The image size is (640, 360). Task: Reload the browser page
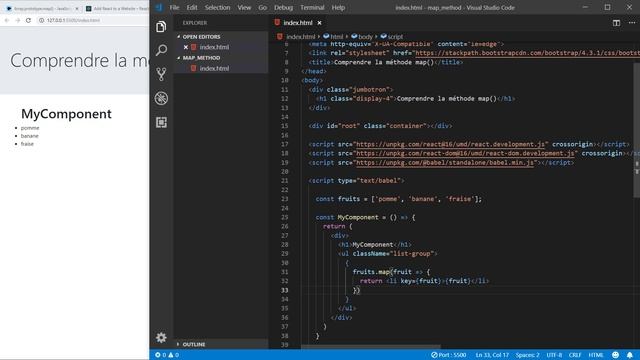pyautogui.click(x=28, y=20)
